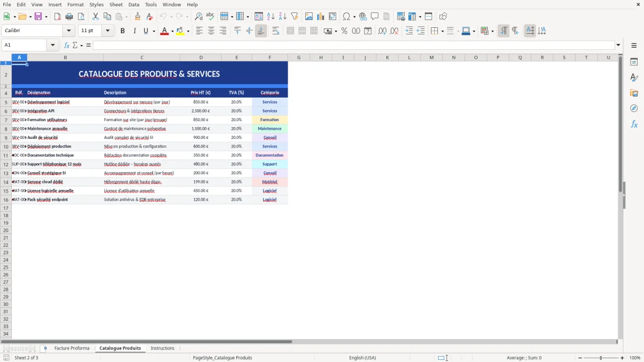Open the font name dropdown
Image resolution: width=644 pixels, height=362 pixels.
68,31
